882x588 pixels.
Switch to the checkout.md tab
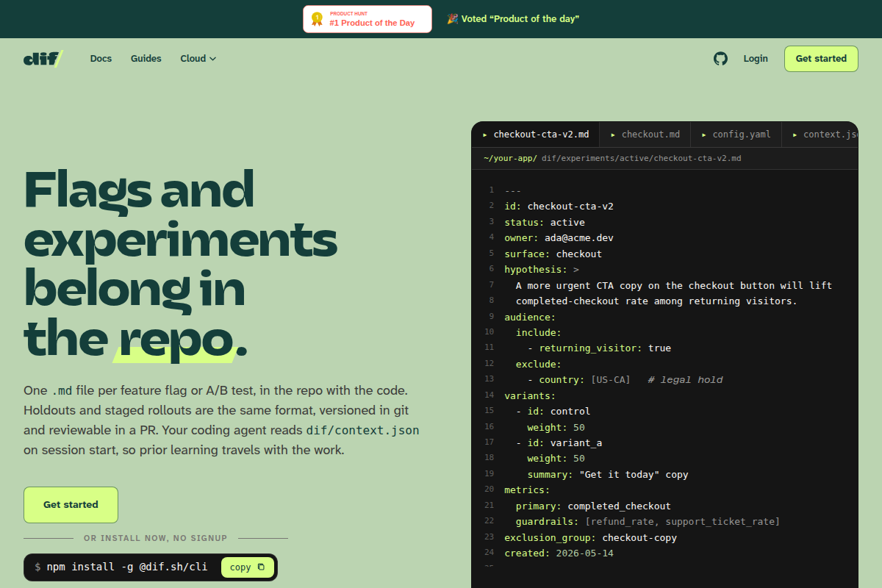point(645,135)
